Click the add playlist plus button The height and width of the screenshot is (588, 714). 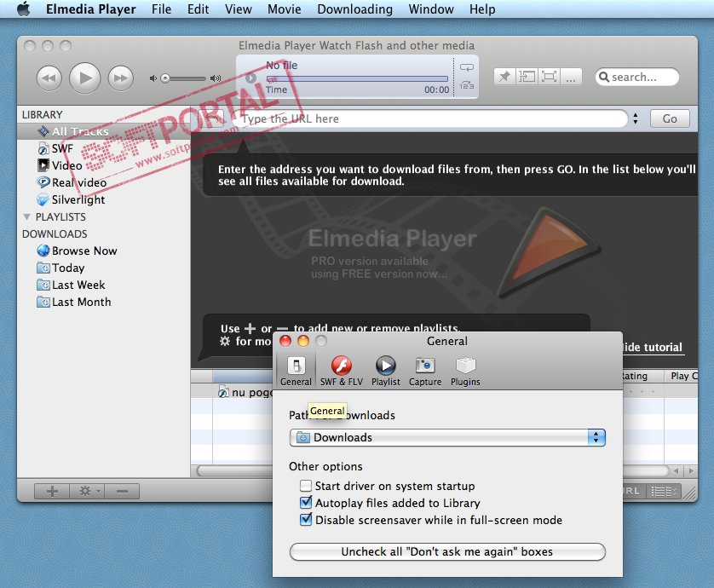coord(52,491)
